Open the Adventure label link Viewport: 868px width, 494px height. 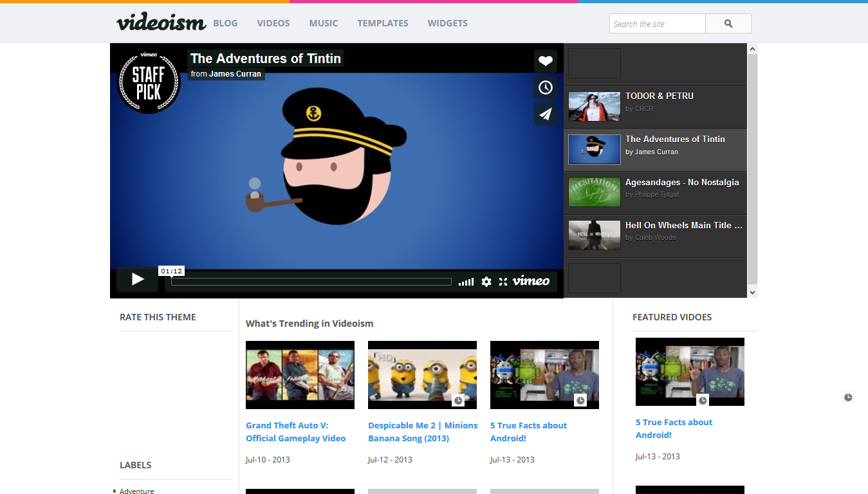137,491
